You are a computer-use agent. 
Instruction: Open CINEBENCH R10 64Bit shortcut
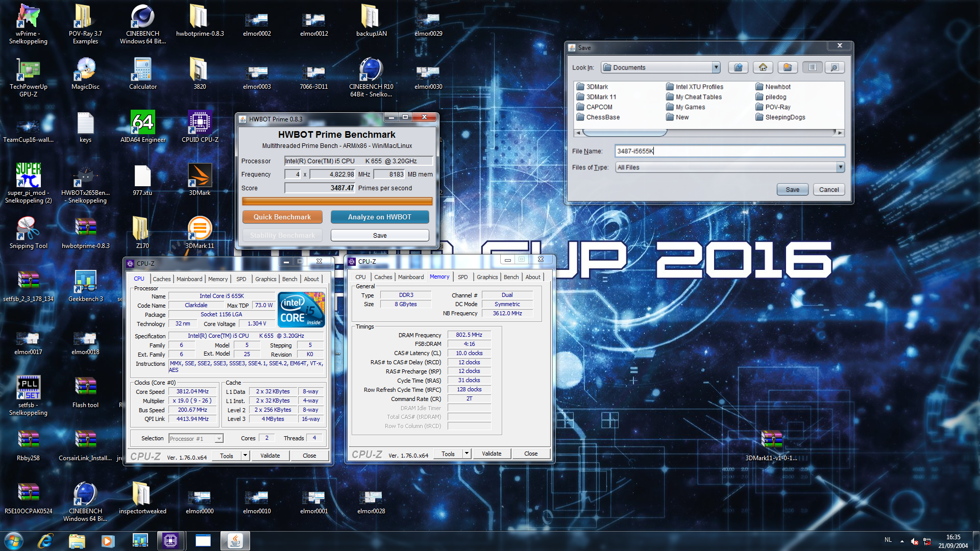(371, 77)
